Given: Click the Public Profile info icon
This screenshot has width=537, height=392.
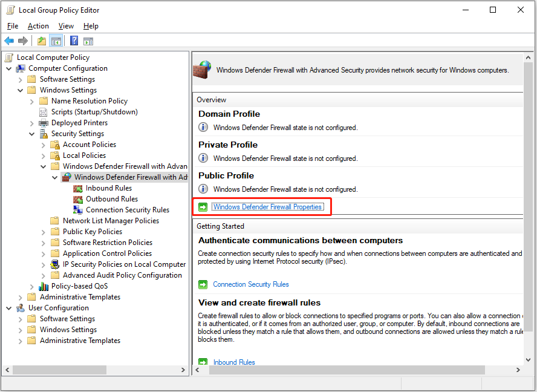Looking at the screenshot, I should (203, 189).
